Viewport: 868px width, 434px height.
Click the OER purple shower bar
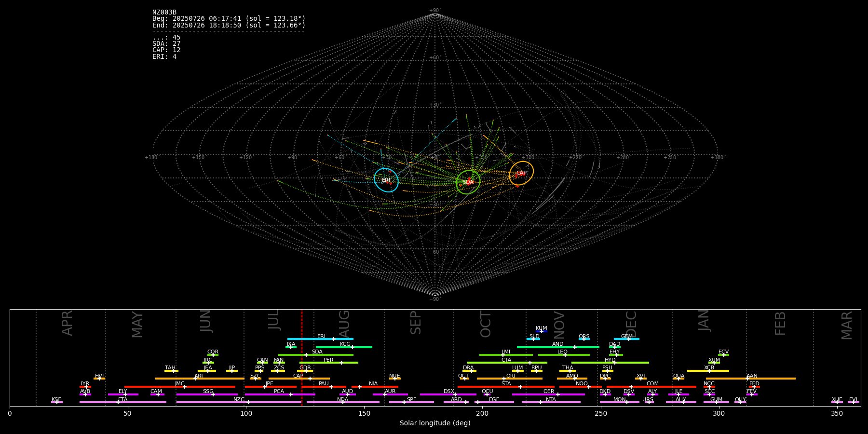click(548, 394)
